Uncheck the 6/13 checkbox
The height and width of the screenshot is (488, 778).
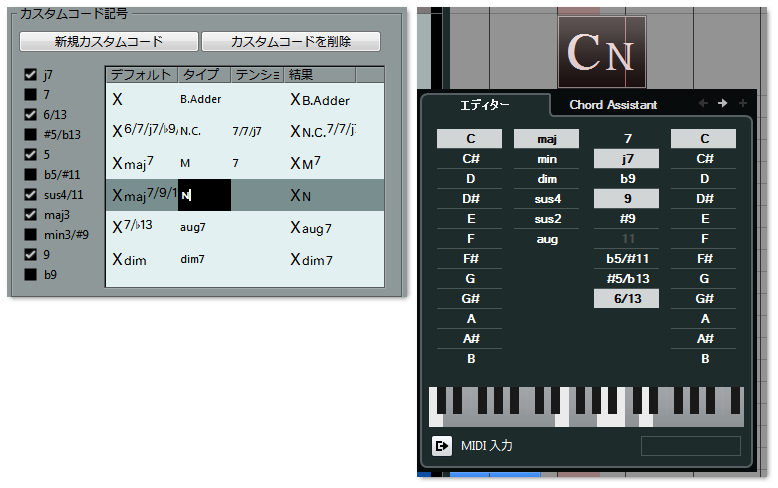coord(30,115)
